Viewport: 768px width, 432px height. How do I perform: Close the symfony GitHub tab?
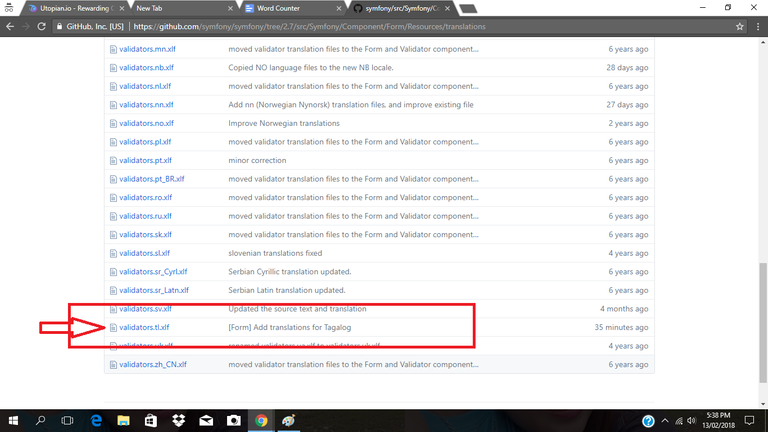click(x=447, y=8)
